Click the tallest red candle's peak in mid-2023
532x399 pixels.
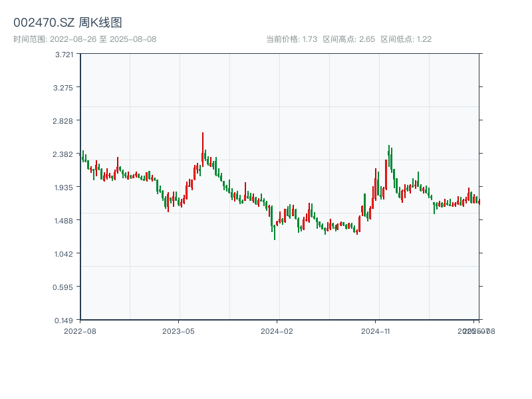pos(203,133)
